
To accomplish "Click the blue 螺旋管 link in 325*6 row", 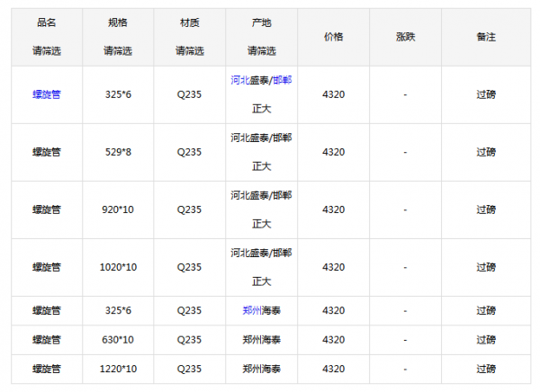I will (x=47, y=94).
